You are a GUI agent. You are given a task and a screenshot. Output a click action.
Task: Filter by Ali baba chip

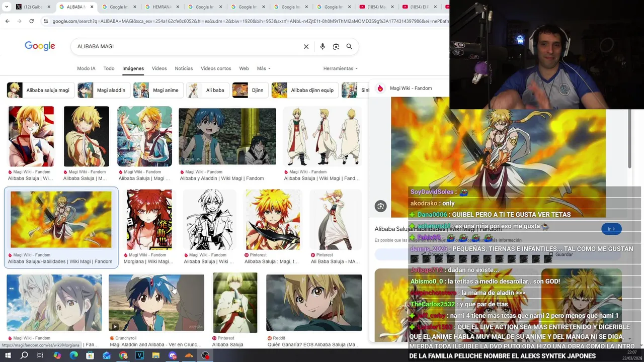tap(208, 90)
